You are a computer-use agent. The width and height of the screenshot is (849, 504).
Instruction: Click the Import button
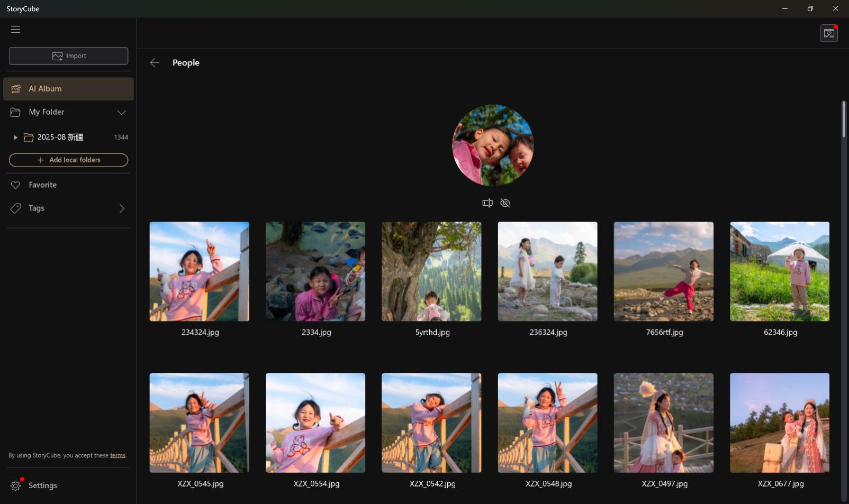click(68, 56)
